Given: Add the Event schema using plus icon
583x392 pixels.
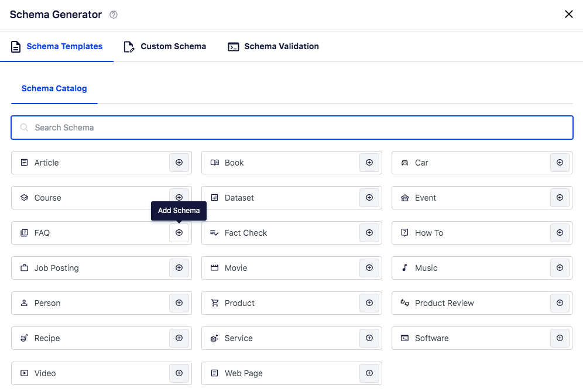Looking at the screenshot, I should pos(560,198).
